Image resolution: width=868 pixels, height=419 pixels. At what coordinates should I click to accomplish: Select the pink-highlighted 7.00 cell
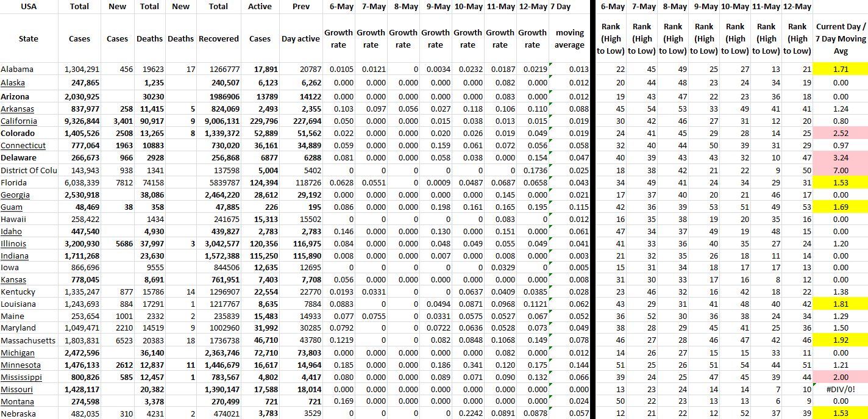tap(840, 170)
